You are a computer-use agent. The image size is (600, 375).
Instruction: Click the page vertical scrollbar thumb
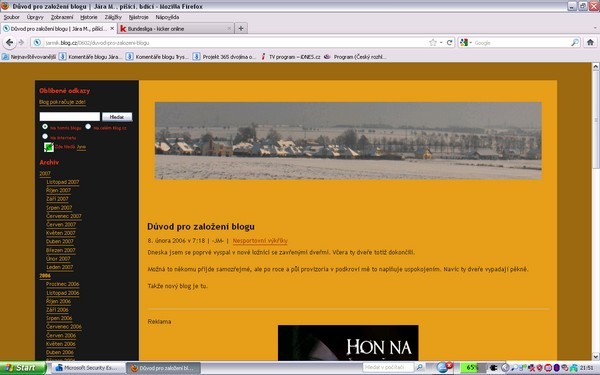point(596,119)
